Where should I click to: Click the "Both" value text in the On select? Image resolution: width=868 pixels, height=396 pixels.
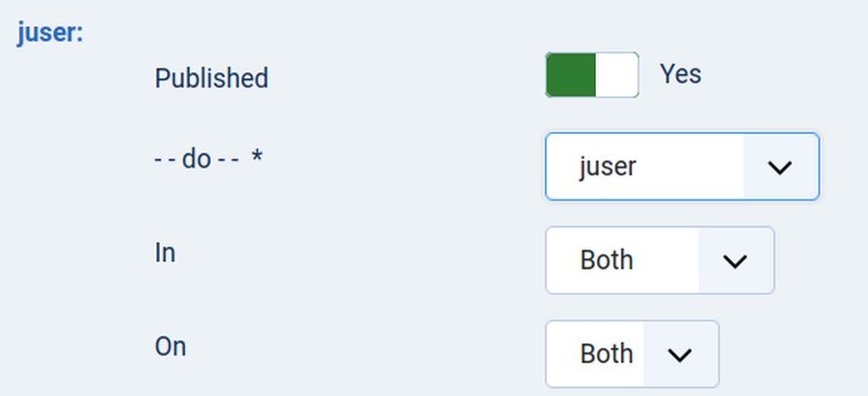tap(607, 355)
